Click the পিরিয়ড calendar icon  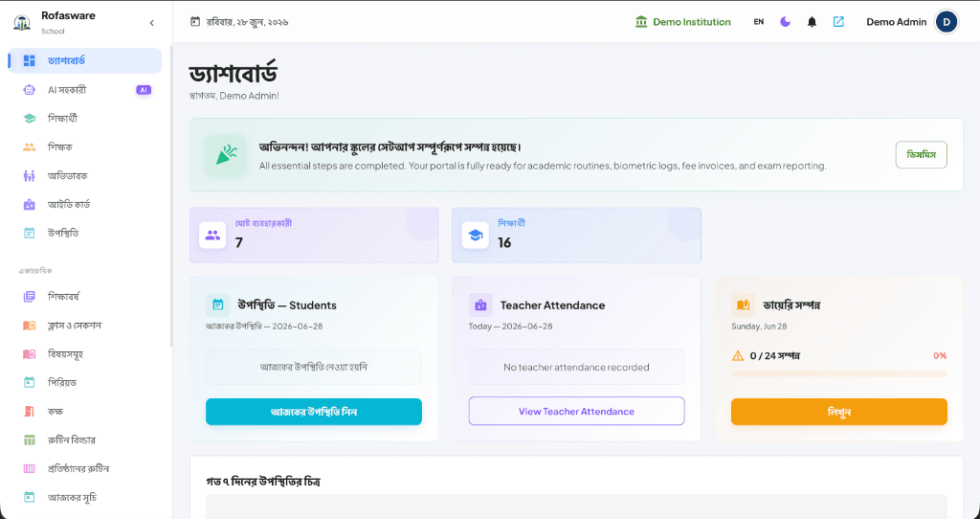(29, 382)
